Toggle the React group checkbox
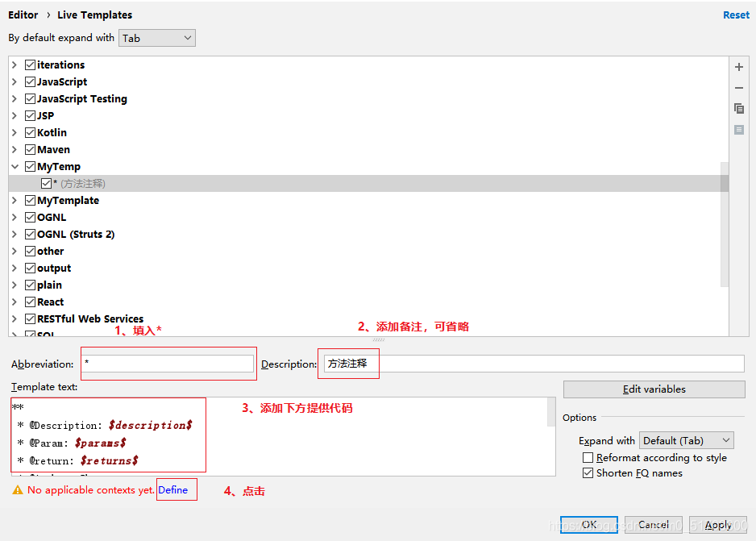Viewport: 756px width, 541px height. [30, 302]
